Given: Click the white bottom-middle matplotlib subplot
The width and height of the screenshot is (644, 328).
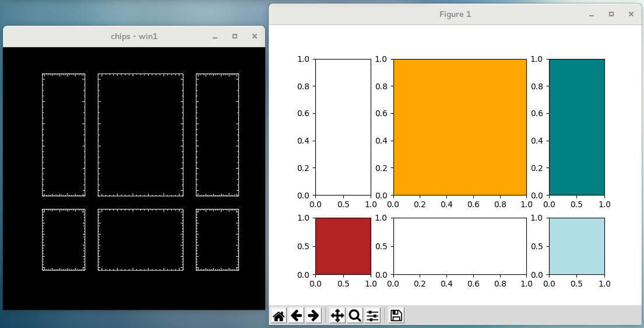Looking at the screenshot, I should point(459,246).
